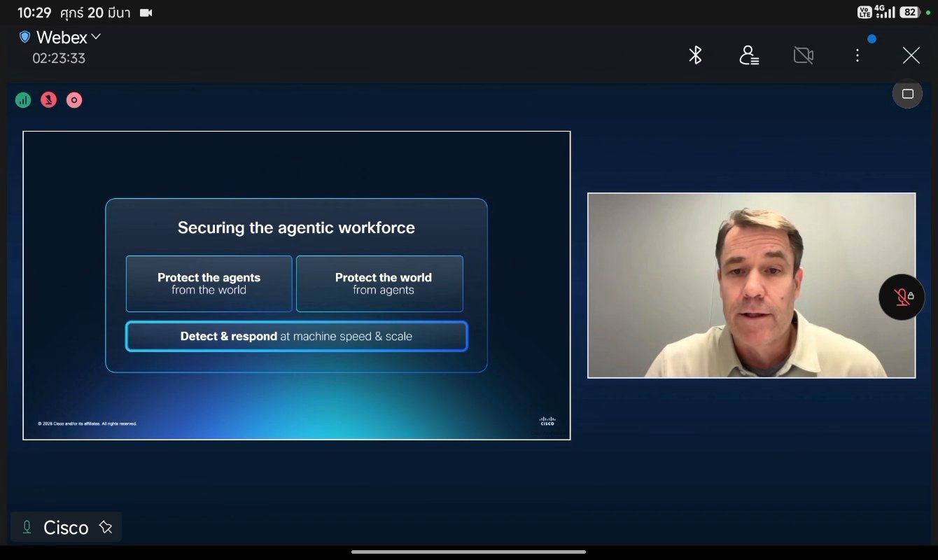Leave the meeting with the X button

911,55
